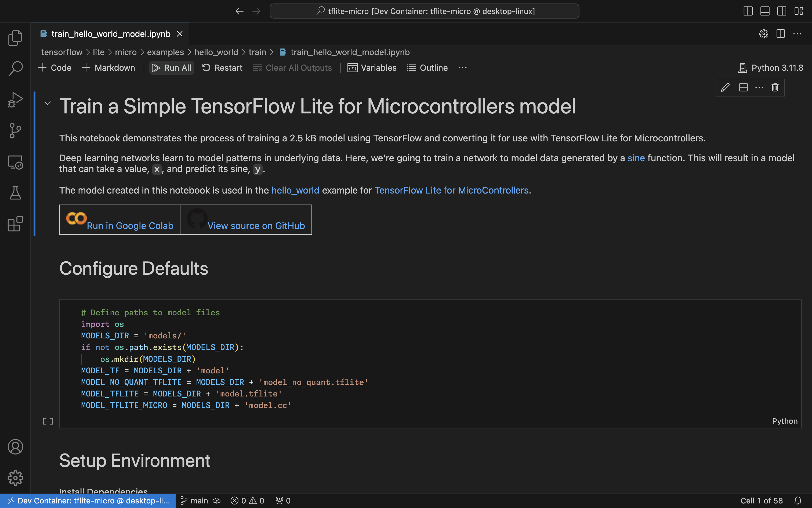Click the Setup Environment heading
812x508 pixels.
(x=135, y=460)
